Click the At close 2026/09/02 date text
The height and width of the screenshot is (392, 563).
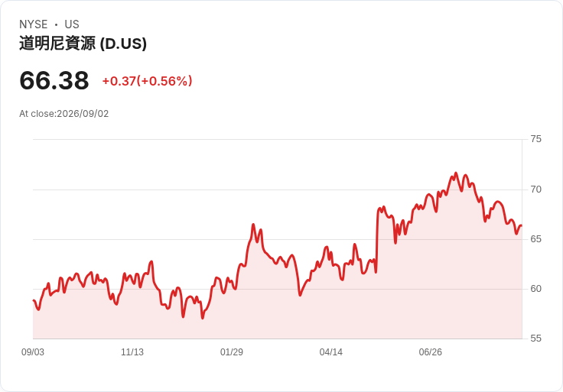coord(64,114)
